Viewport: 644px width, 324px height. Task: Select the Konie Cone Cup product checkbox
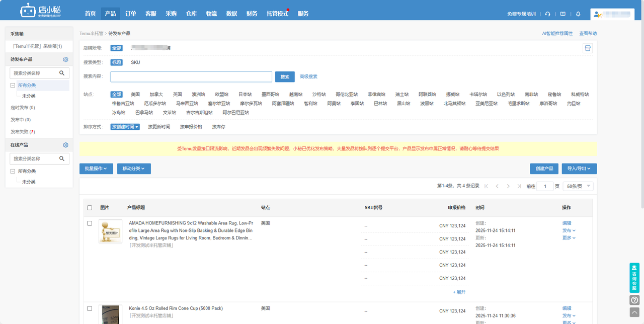pyautogui.click(x=90, y=308)
